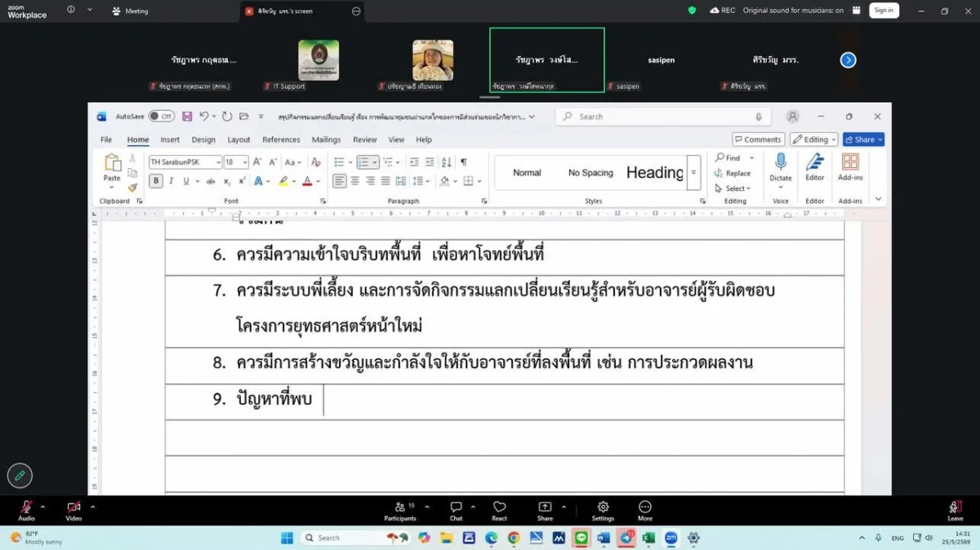Switch to the Design ribbon tab
The image size is (980, 550).
click(x=203, y=140)
